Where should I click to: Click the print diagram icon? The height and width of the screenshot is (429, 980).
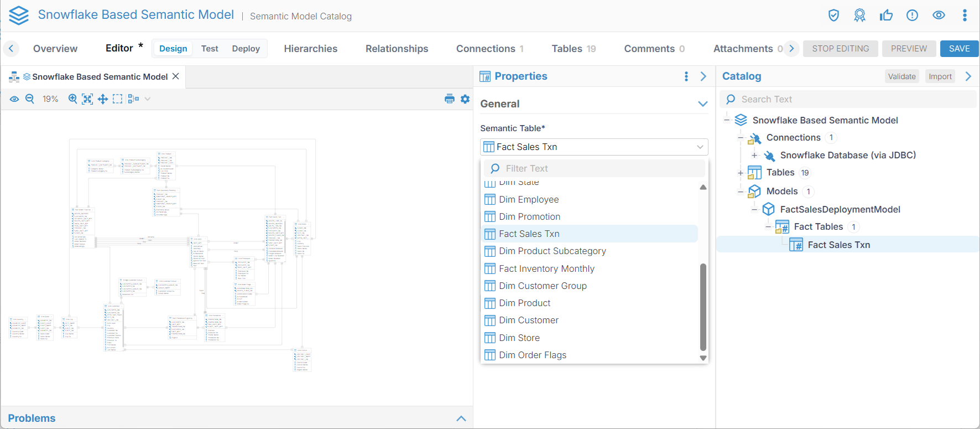point(449,99)
